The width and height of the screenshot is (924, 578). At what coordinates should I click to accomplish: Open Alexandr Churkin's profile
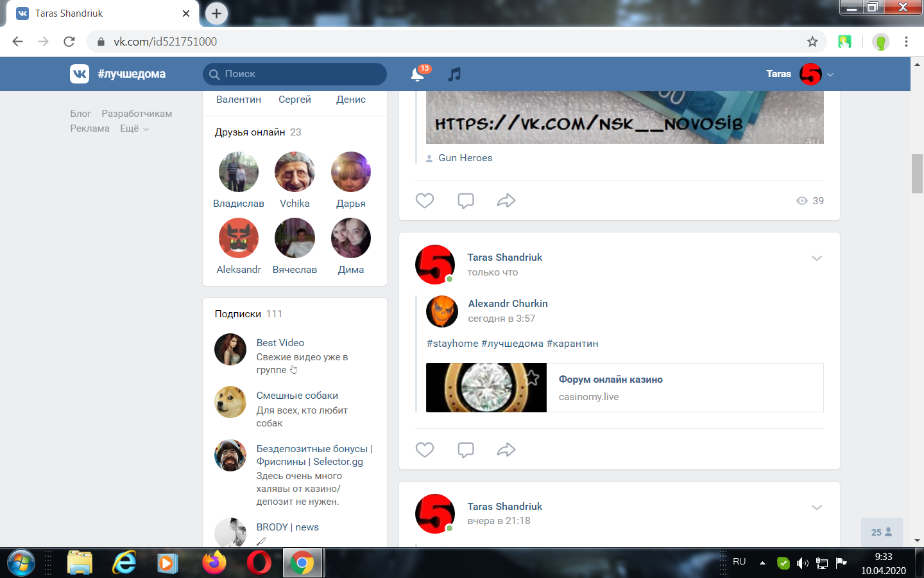(508, 304)
